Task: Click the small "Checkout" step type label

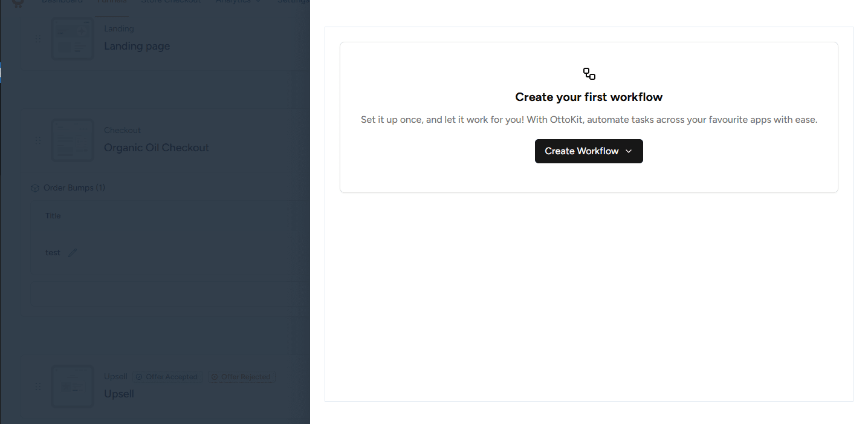Action: click(122, 130)
